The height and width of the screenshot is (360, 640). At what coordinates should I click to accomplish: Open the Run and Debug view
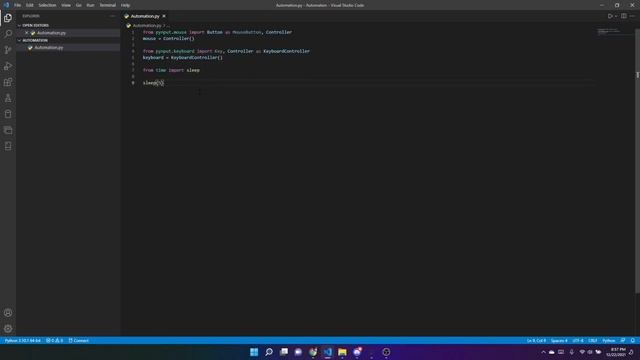click(8, 66)
